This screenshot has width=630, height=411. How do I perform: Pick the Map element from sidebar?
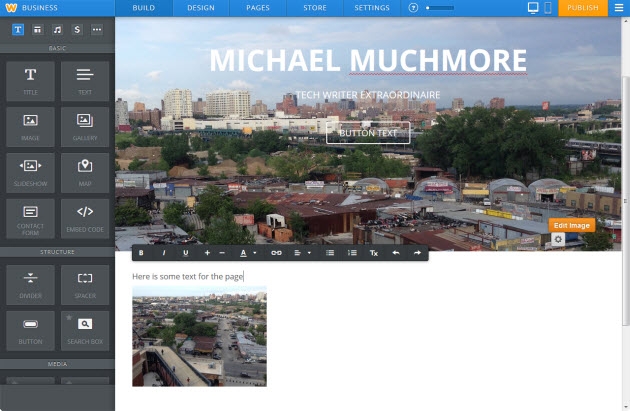[85, 171]
